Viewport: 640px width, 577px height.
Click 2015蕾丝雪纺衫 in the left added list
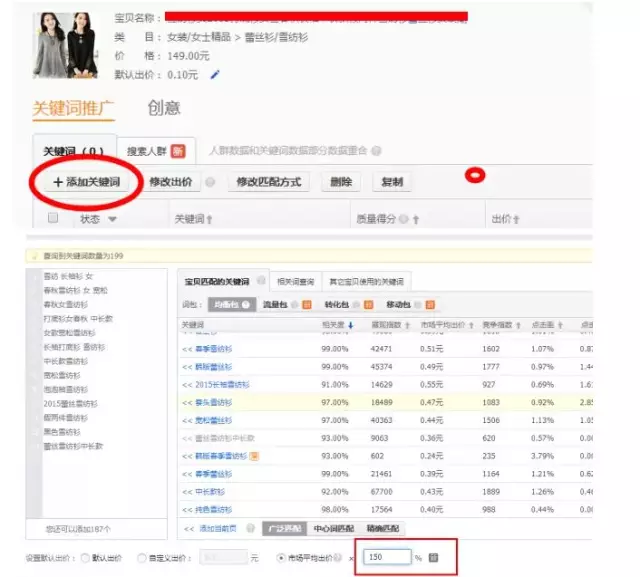tap(71, 404)
